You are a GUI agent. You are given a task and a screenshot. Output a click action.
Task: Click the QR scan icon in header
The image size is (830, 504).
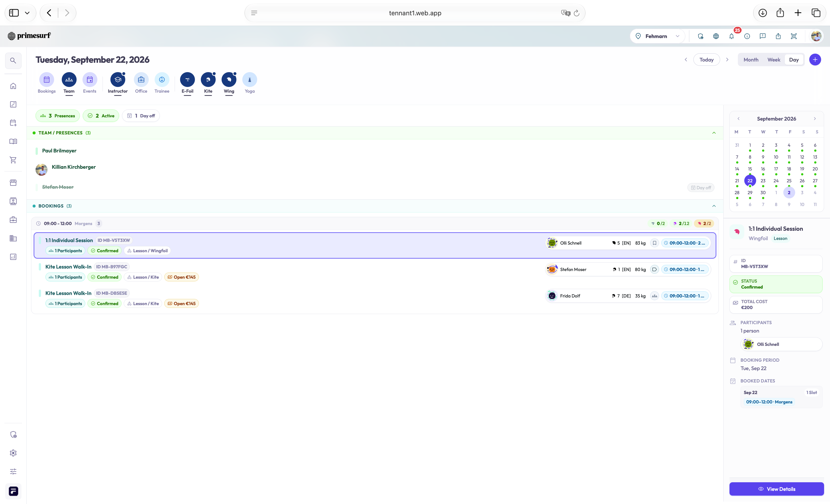794,36
